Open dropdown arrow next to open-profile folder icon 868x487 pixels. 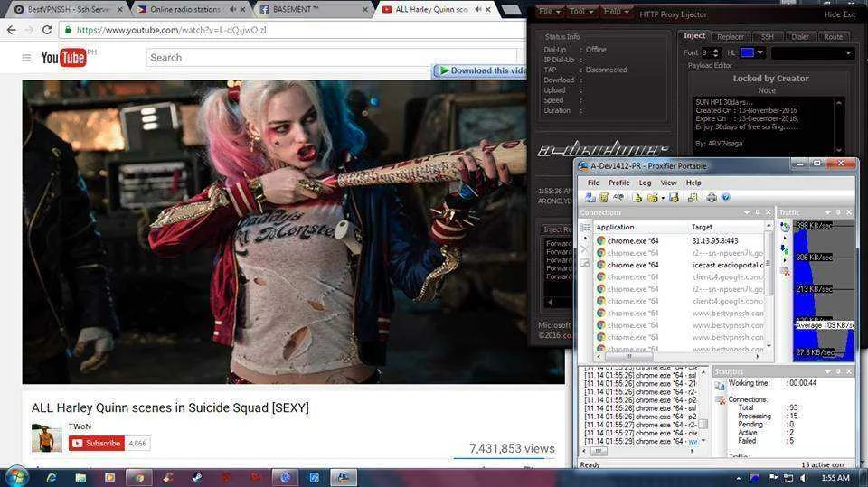pyautogui.click(x=663, y=198)
